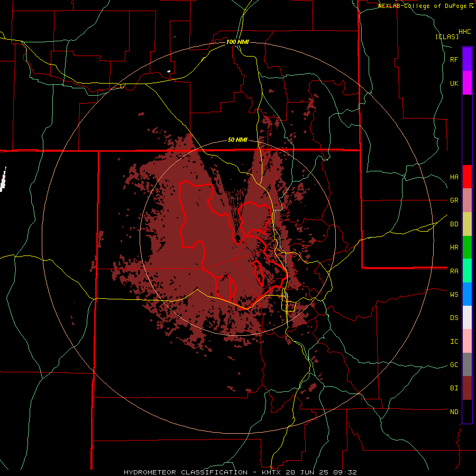Click the HA red legend swatch
Screen dimensions: 476x476
coord(467,177)
